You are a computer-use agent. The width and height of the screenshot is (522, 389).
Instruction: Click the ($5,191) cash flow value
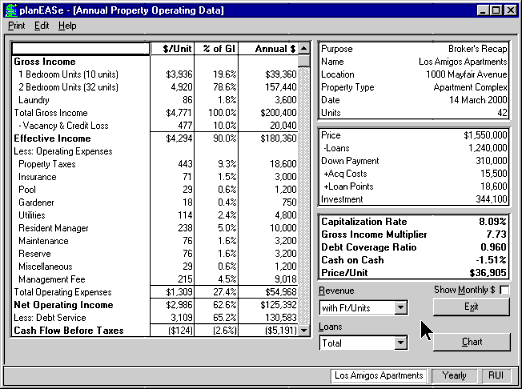pos(280,330)
